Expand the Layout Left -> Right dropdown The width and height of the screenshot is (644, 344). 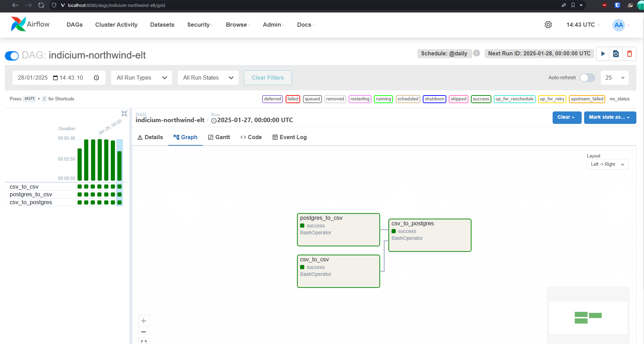[607, 164]
